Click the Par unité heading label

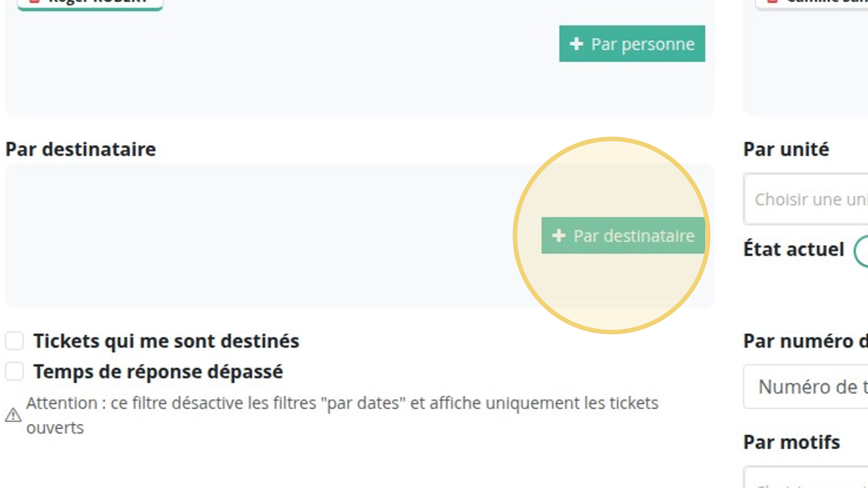pos(786,149)
